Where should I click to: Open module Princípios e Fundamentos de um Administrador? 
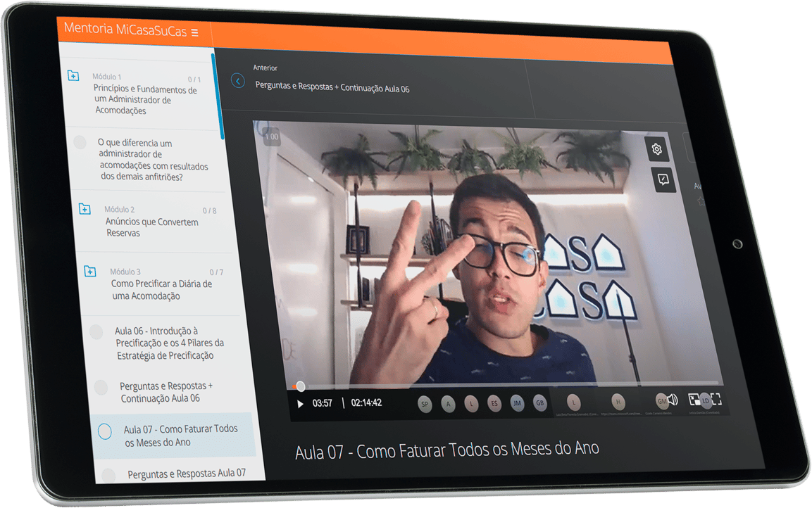146,99
